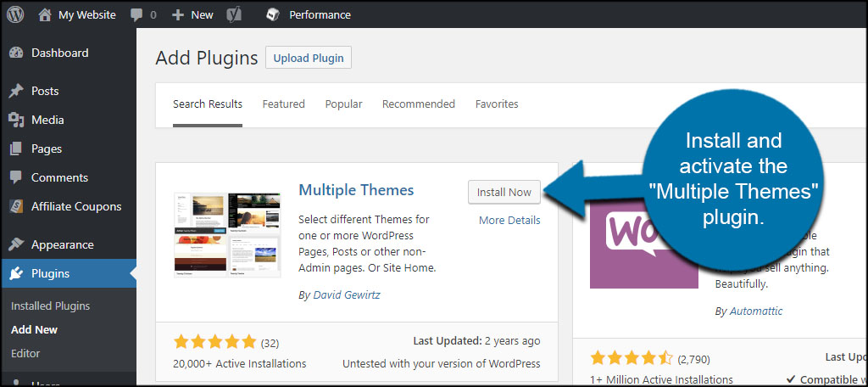Screen dimensions: 868x387
Task: Open the Performance menu
Action: (320, 15)
